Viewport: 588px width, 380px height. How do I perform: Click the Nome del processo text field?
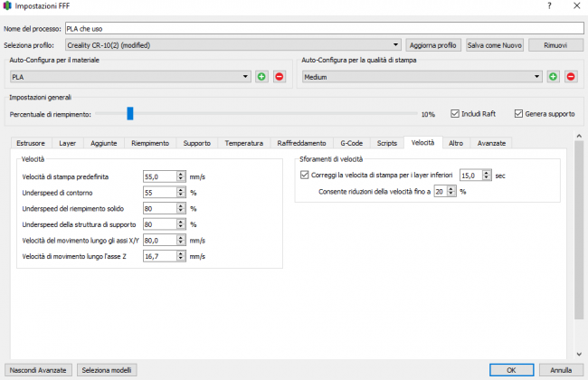[324, 28]
